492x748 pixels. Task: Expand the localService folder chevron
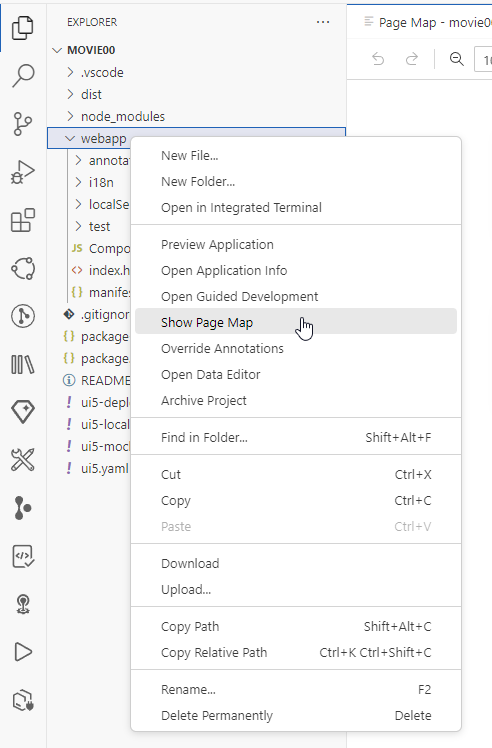[x=78, y=204]
